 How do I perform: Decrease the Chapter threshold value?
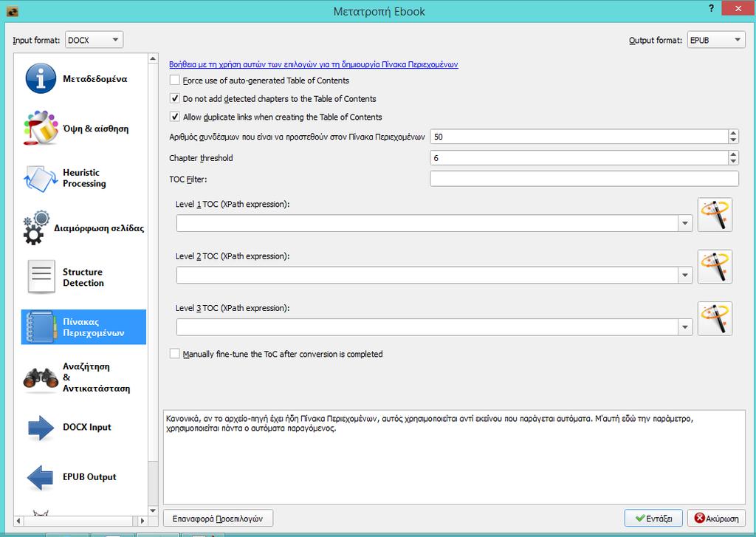tap(733, 161)
